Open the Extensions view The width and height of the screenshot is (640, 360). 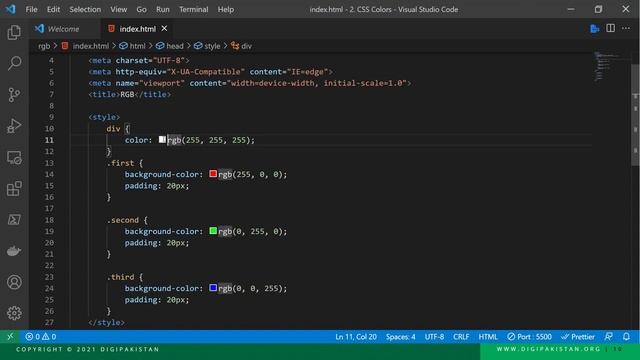14,189
